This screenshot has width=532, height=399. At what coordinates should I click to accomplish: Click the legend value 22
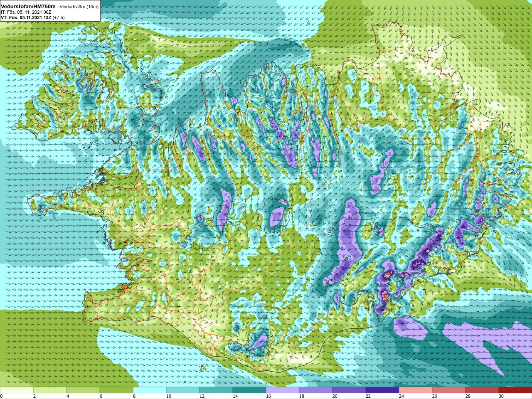[368, 396]
